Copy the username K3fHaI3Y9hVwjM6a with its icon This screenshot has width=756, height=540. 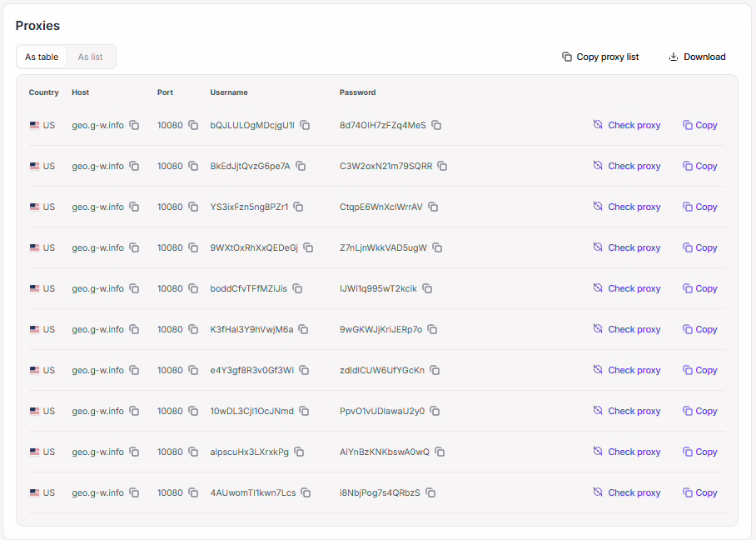pos(304,329)
